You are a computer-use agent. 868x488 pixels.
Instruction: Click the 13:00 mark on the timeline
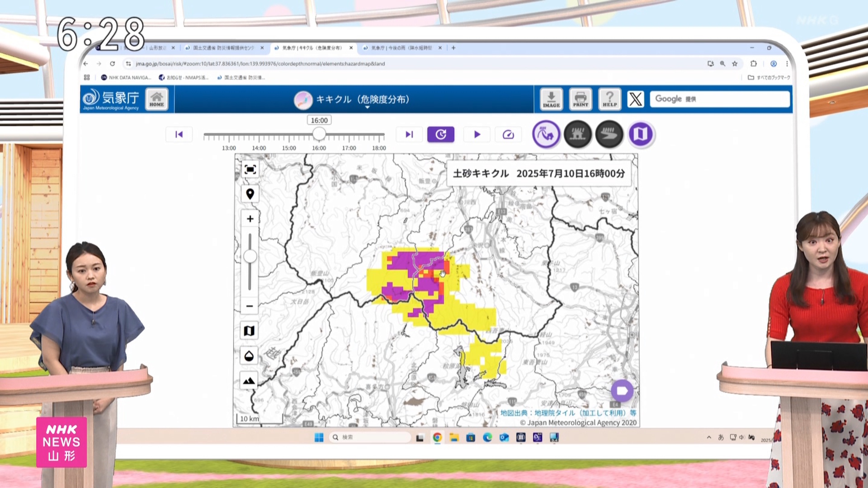pyautogui.click(x=229, y=148)
